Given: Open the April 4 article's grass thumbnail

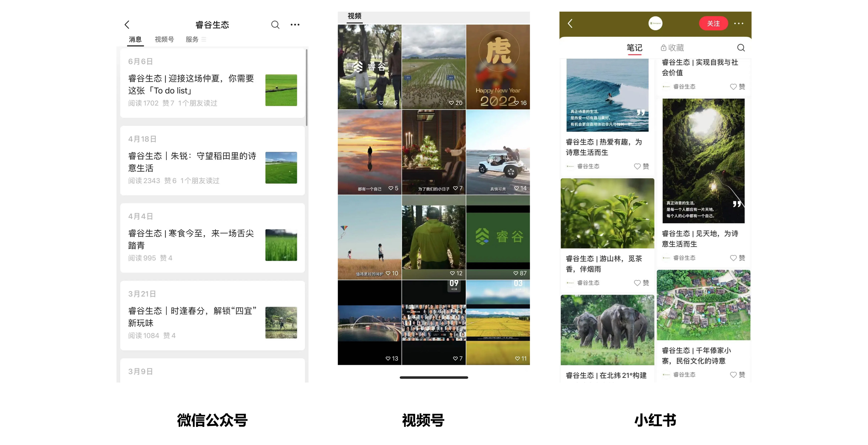Looking at the screenshot, I should coord(281,245).
